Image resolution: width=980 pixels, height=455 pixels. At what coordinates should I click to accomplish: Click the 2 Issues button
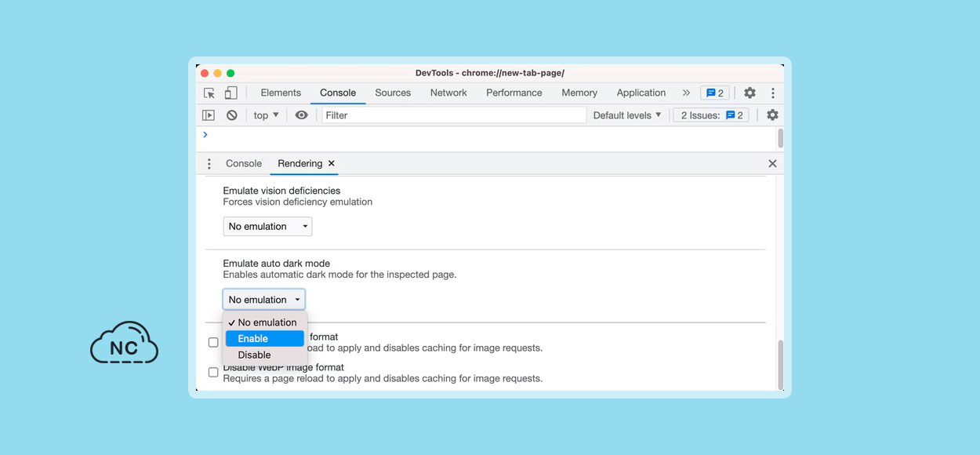711,115
